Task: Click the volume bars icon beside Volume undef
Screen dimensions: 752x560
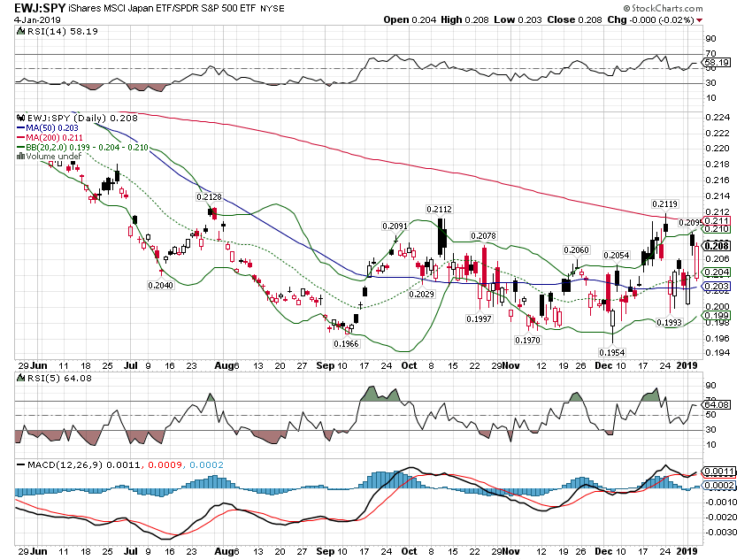Action: click(x=20, y=156)
